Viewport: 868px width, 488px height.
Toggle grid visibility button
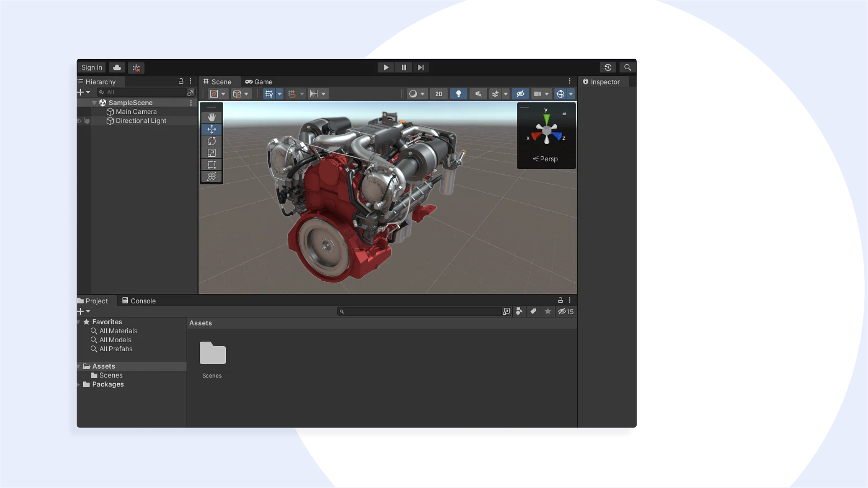click(x=269, y=94)
